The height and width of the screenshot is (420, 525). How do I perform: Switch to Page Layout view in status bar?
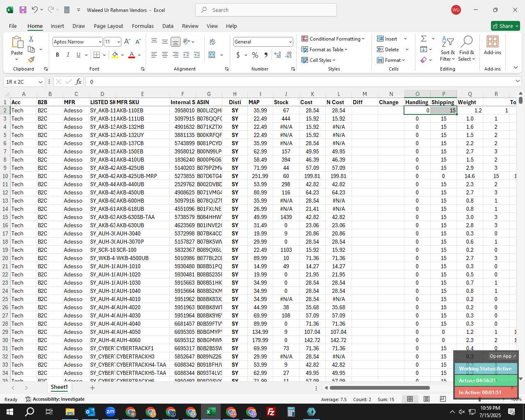pyautogui.click(x=427, y=399)
